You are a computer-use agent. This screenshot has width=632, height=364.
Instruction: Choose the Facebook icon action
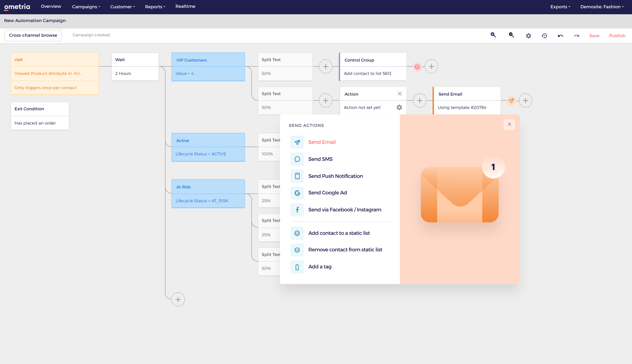[x=297, y=210]
